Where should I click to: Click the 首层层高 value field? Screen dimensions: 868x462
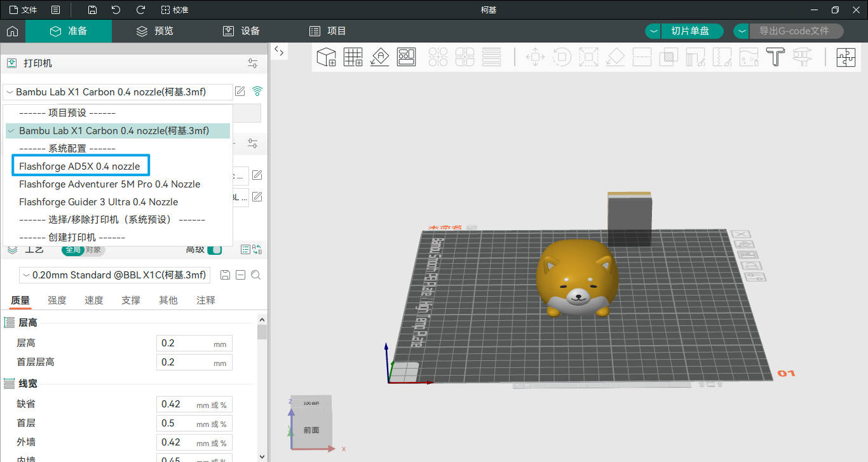tap(194, 362)
